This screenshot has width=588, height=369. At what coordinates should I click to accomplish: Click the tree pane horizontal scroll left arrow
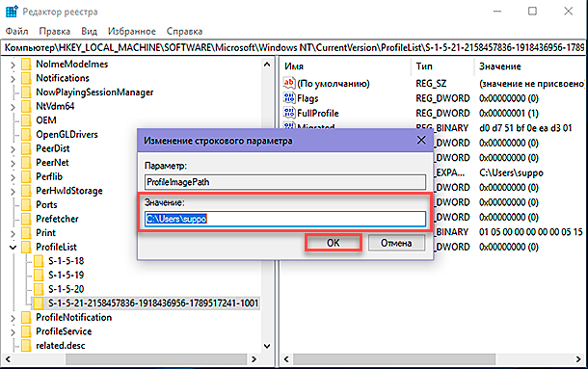[x=8, y=359]
